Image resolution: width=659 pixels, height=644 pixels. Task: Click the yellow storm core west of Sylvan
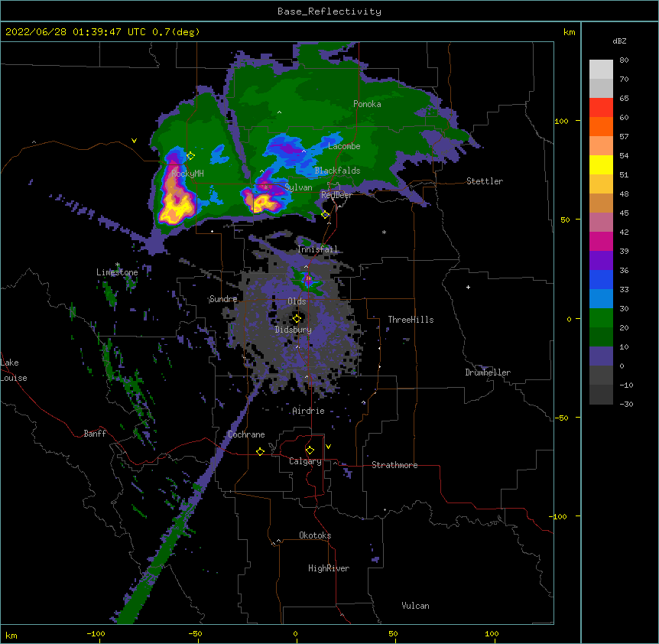262,202
